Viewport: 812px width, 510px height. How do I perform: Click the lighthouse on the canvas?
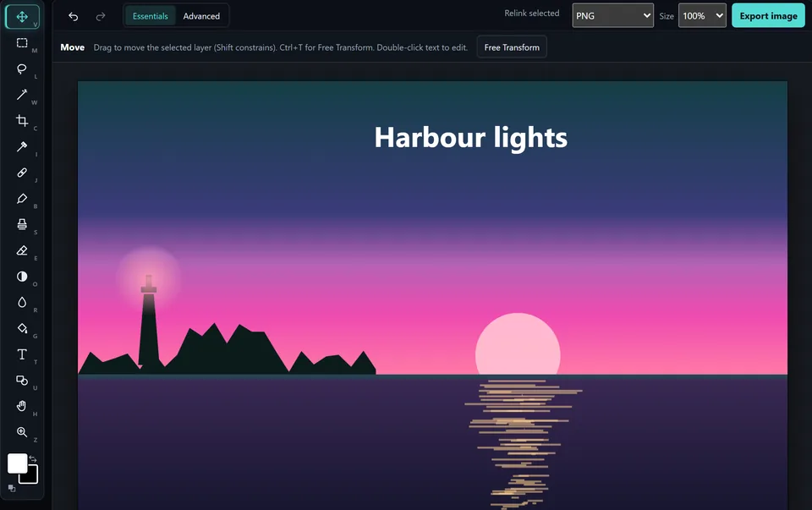149,321
